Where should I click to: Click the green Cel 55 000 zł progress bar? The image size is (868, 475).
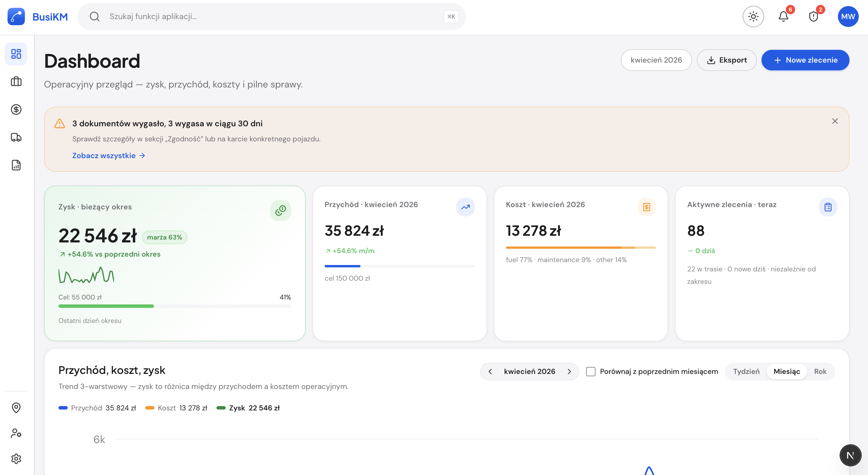click(x=174, y=306)
